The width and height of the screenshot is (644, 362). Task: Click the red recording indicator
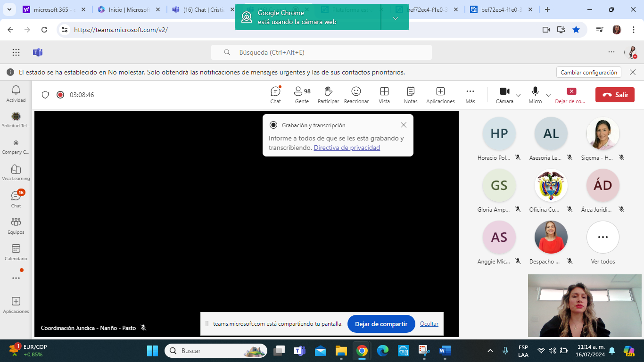click(60, 95)
